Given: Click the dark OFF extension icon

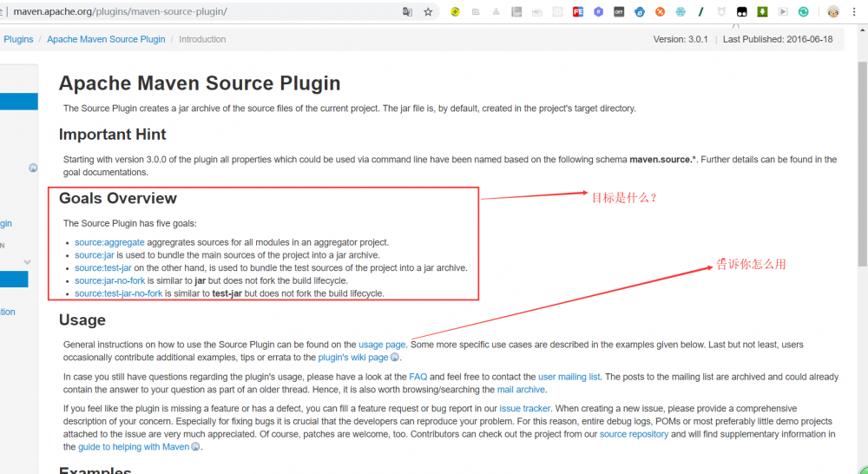Looking at the screenshot, I should (619, 11).
